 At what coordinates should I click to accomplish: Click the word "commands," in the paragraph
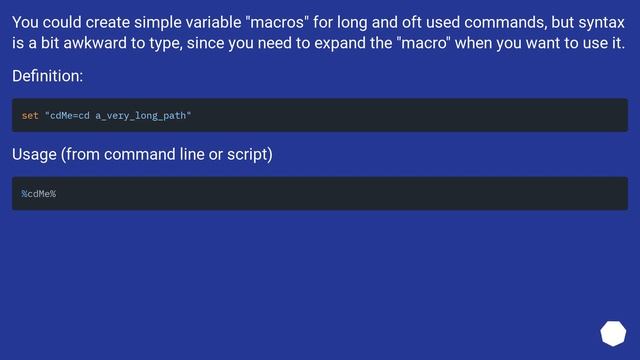[x=505, y=22]
